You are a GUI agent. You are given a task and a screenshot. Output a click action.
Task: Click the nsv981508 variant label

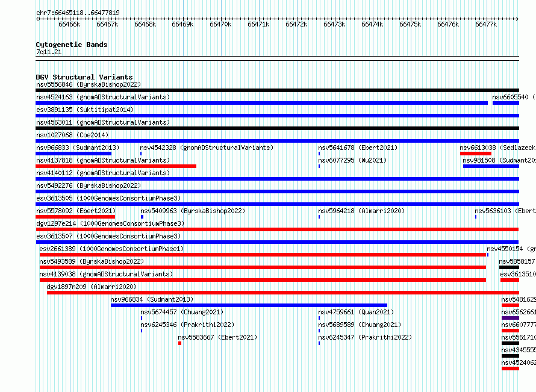click(499, 160)
